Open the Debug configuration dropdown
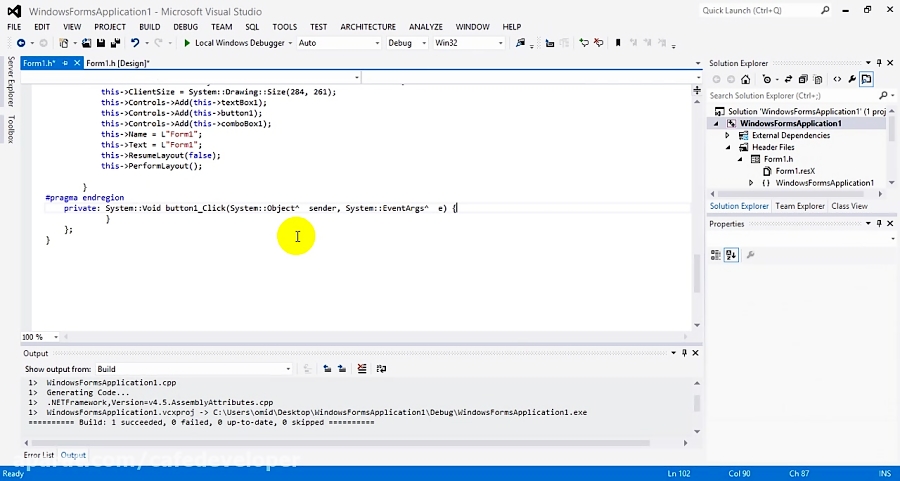Screen dimensions: 900x481 point(403,43)
